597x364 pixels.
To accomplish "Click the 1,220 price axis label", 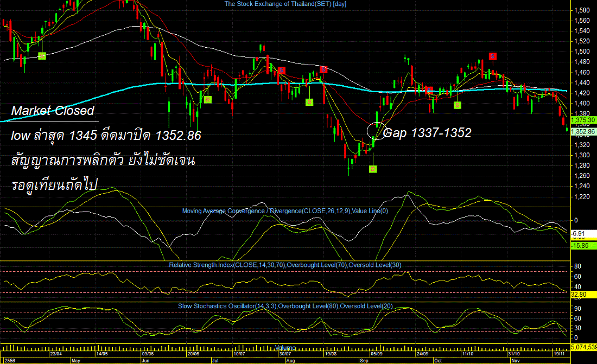I will 582,196.
